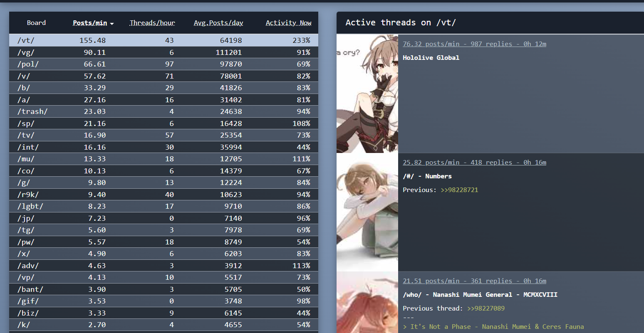View the Nanashi Mumei General thread thumbnail
The width and height of the screenshot is (644, 333).
(x=367, y=302)
